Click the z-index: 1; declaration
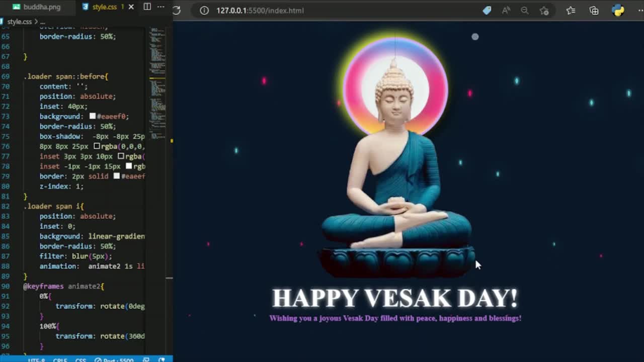 (61, 186)
